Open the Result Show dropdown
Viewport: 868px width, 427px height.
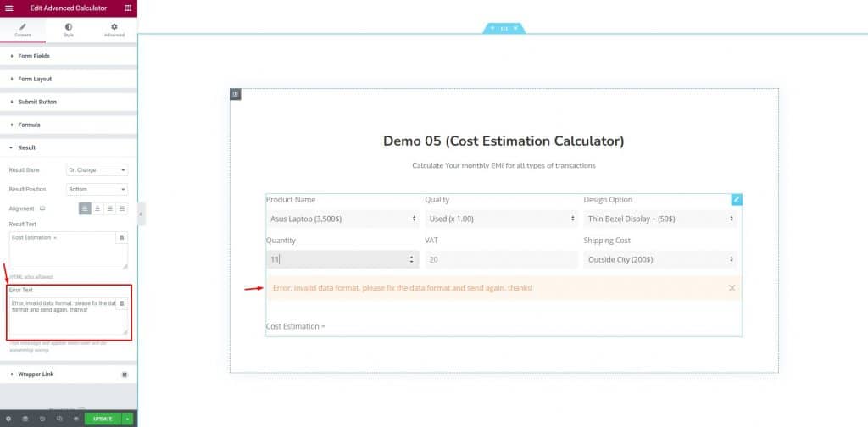tap(97, 169)
